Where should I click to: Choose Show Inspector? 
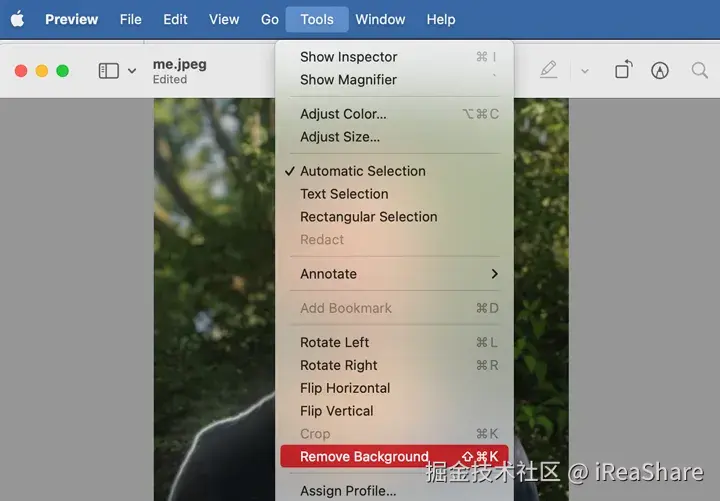click(395, 57)
